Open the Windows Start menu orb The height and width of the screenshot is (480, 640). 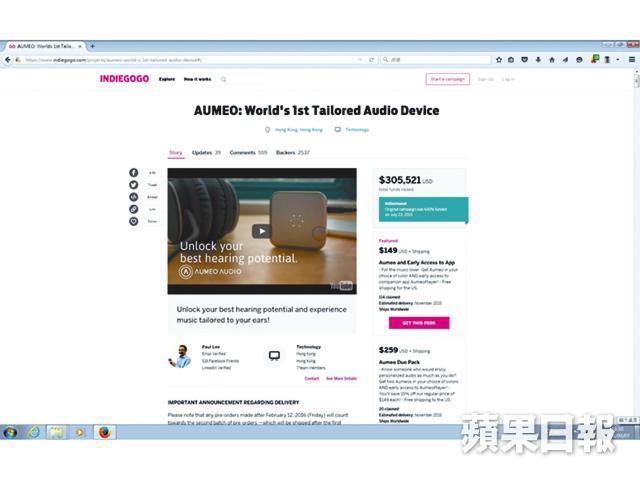[x=10, y=432]
